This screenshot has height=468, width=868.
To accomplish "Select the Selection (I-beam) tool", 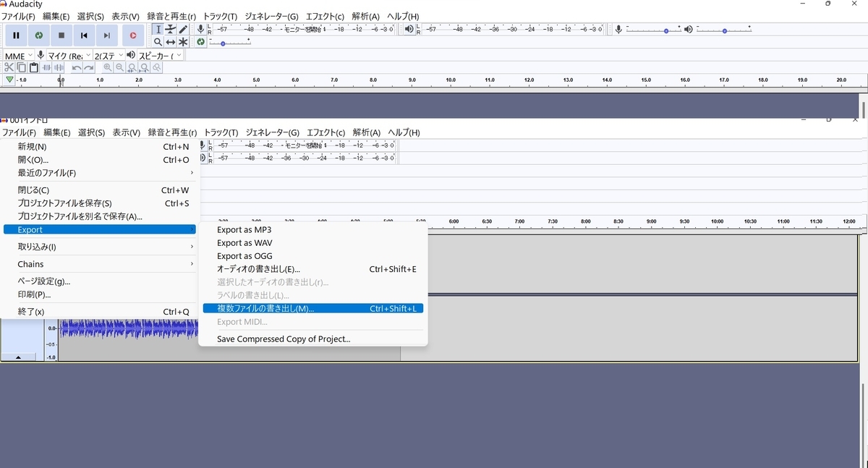I will coord(158,29).
